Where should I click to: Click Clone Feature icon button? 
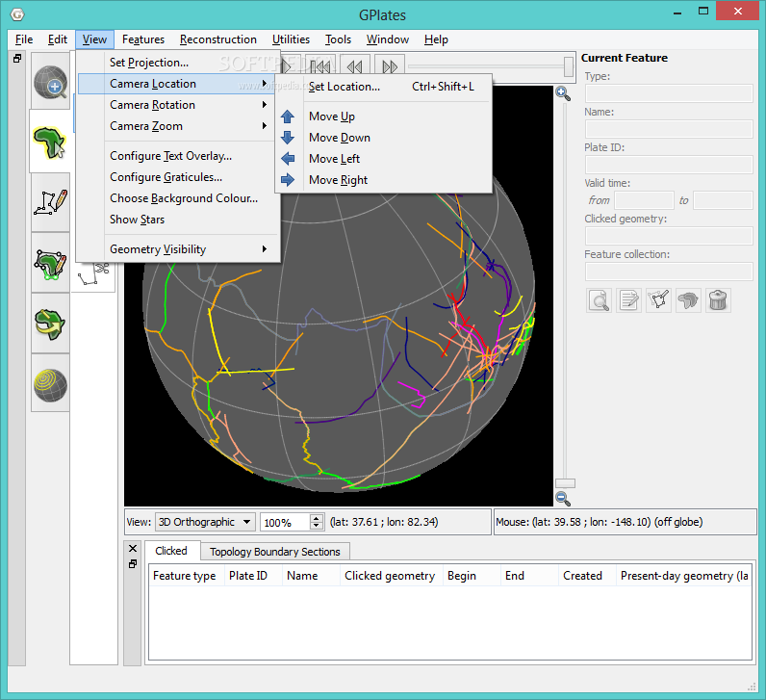coord(688,300)
